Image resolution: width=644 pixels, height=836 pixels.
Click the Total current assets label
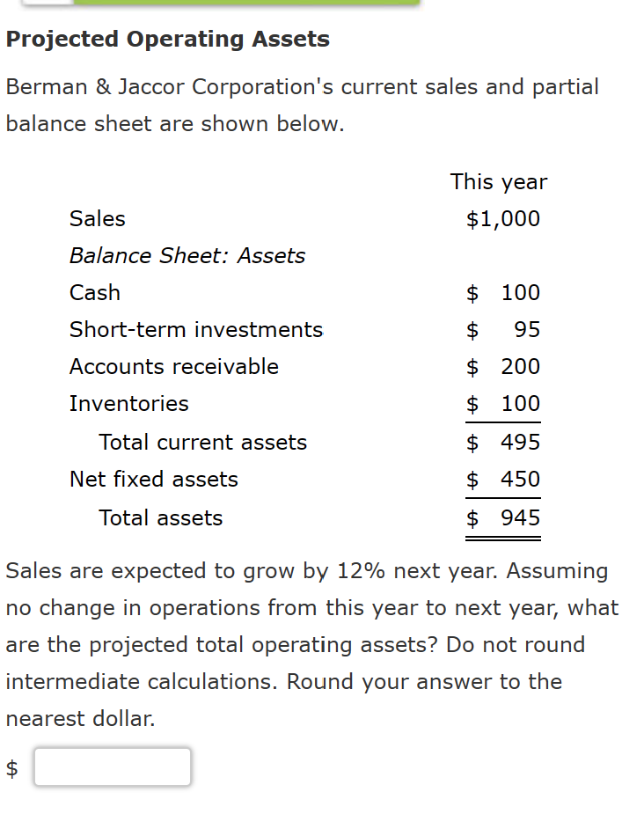202,442
